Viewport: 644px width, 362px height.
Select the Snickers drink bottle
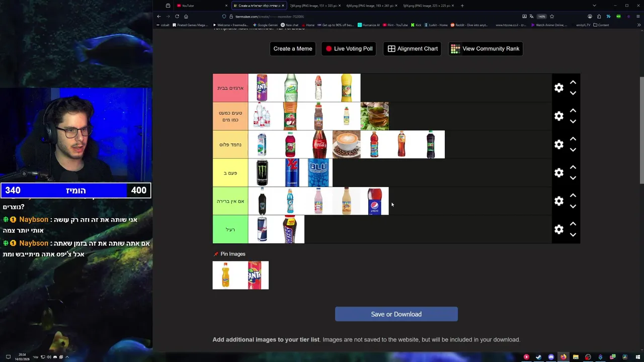tap(290, 229)
